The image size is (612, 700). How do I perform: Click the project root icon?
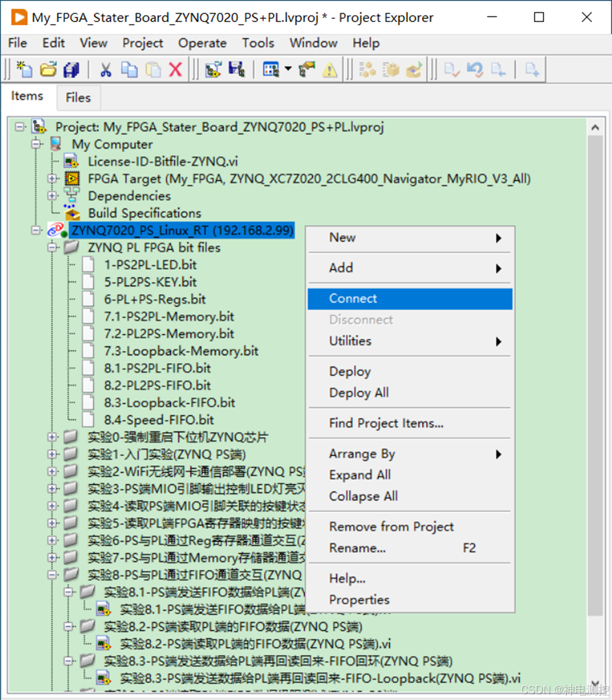[39, 127]
